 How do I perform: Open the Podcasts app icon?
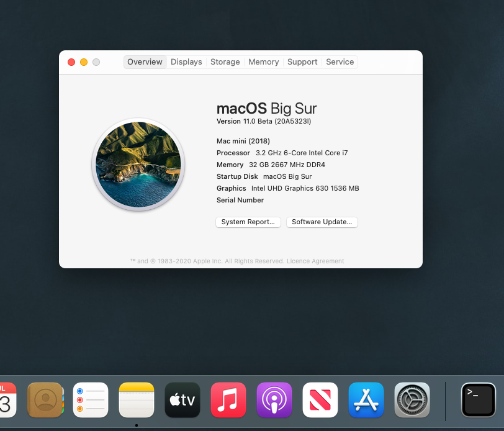click(274, 400)
